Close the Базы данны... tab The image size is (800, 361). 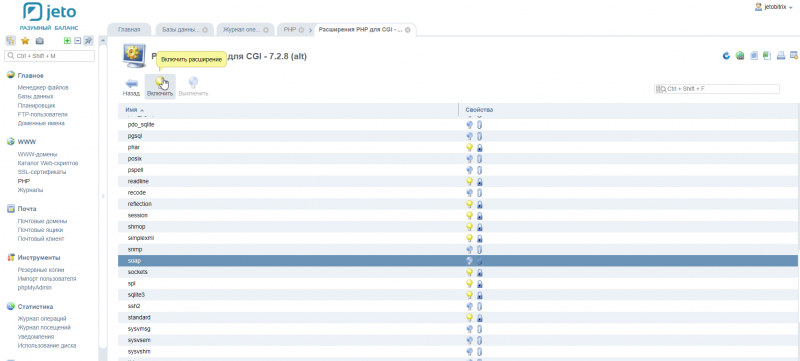coord(205,30)
